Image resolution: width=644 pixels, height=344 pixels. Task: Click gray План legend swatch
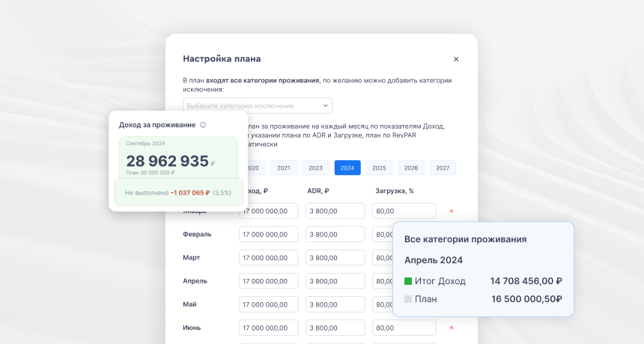tap(408, 299)
